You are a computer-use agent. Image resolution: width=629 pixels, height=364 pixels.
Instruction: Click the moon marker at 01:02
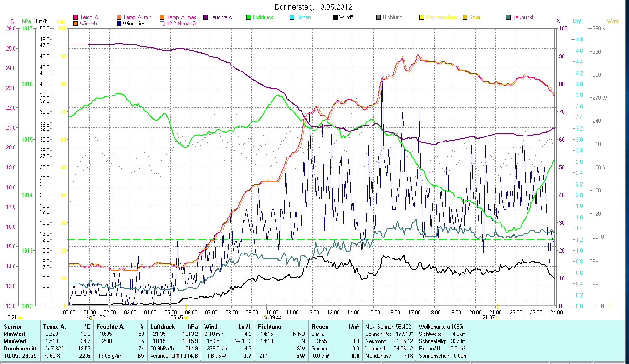pyautogui.click(x=90, y=318)
